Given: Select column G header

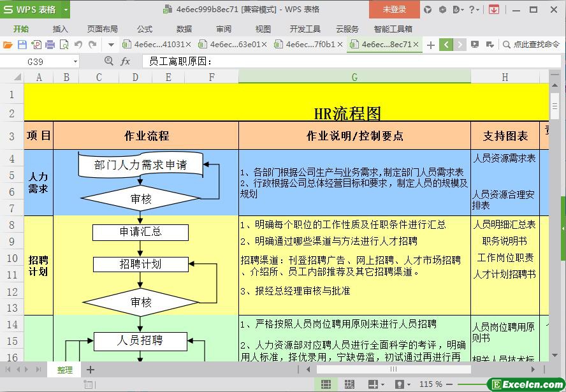Looking at the screenshot, I should [x=354, y=77].
